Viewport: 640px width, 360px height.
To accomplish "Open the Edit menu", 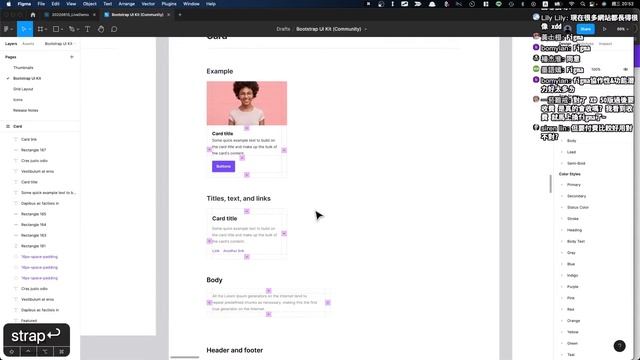I will [x=56, y=4].
